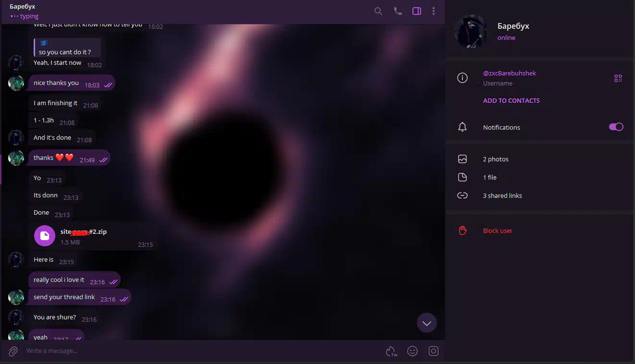Start a voice call with Барeбух

(x=398, y=11)
